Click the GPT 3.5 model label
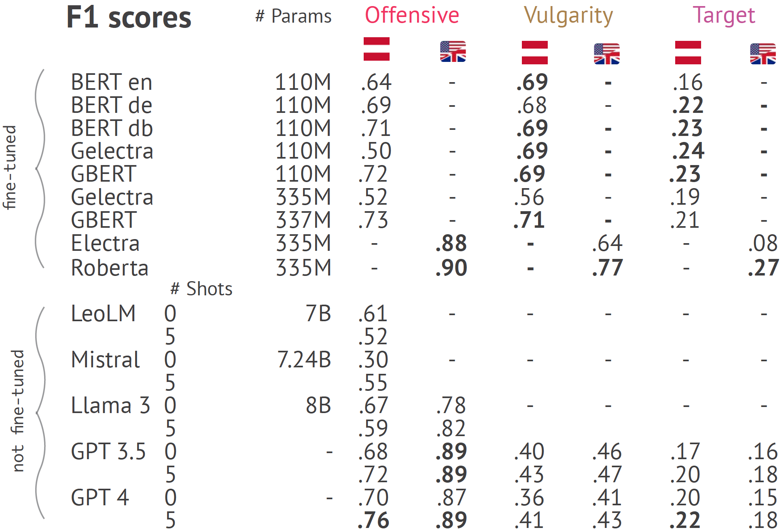The image size is (782, 532). point(108,451)
